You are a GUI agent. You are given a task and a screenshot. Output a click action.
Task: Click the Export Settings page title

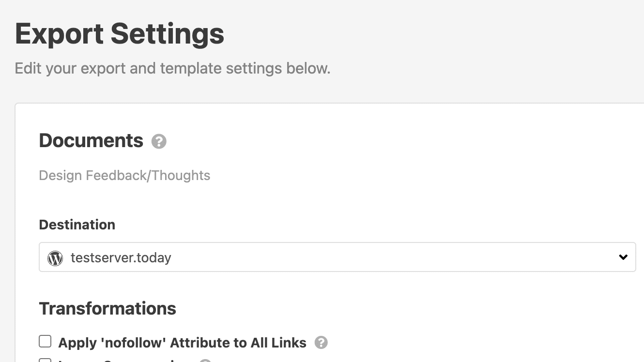(120, 34)
